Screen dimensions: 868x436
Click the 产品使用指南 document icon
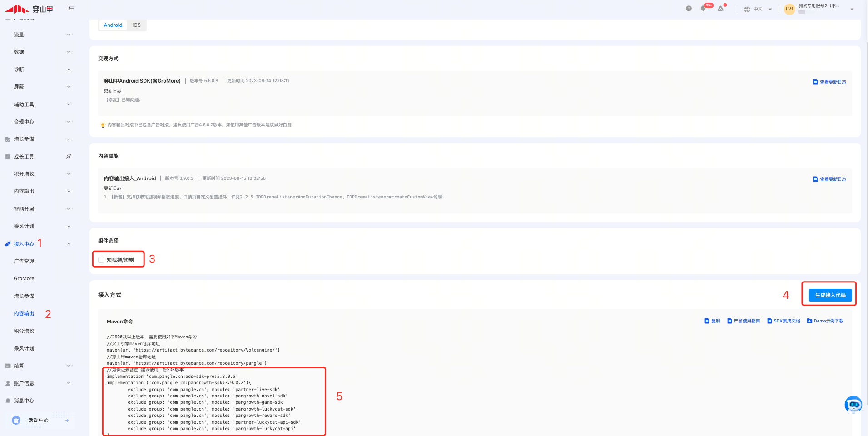pos(729,321)
